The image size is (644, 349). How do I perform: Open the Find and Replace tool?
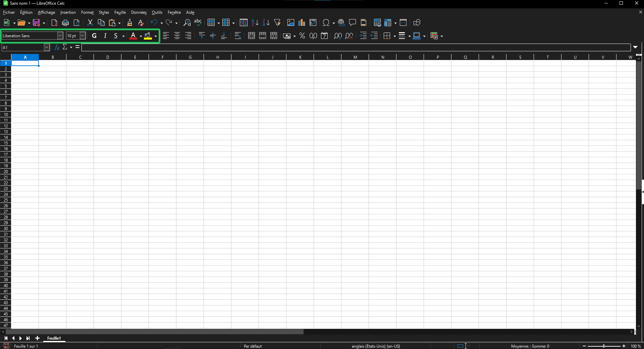[x=187, y=22]
